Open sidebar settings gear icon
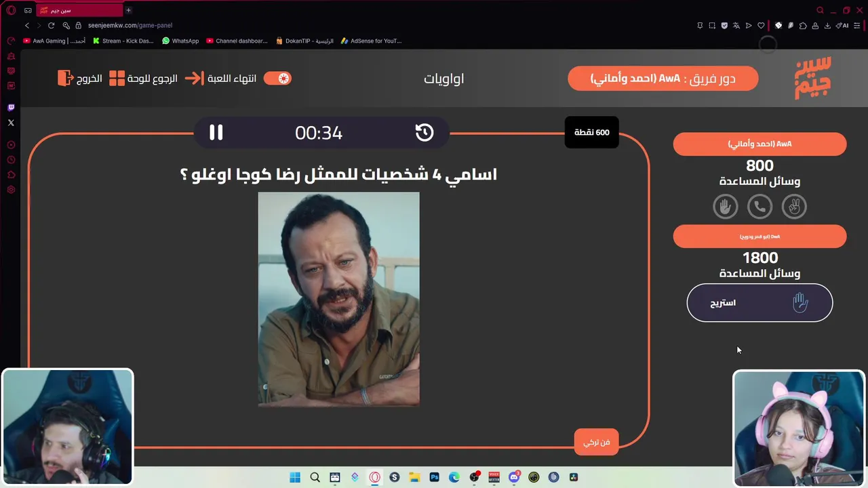The width and height of the screenshot is (868, 488). [x=11, y=190]
